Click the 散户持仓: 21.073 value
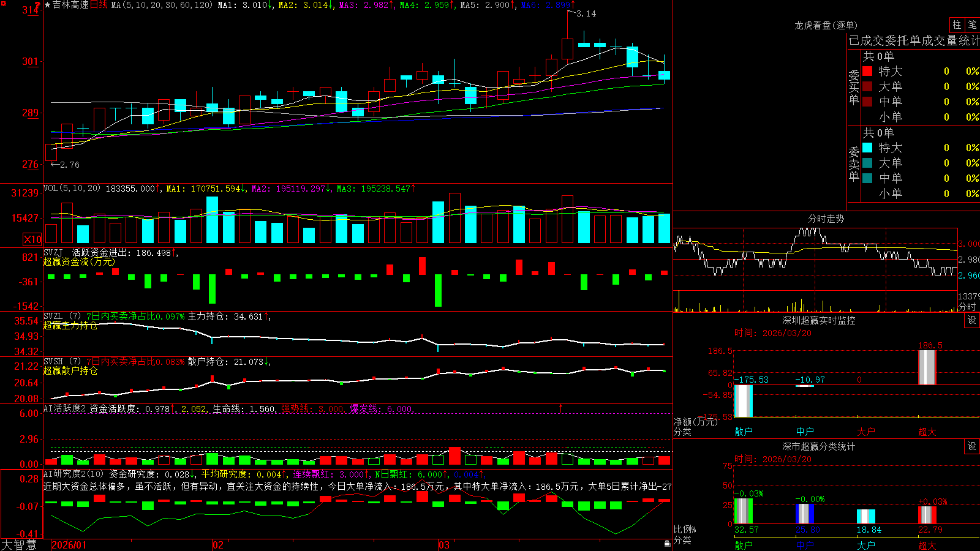The image size is (980, 551). [225, 362]
